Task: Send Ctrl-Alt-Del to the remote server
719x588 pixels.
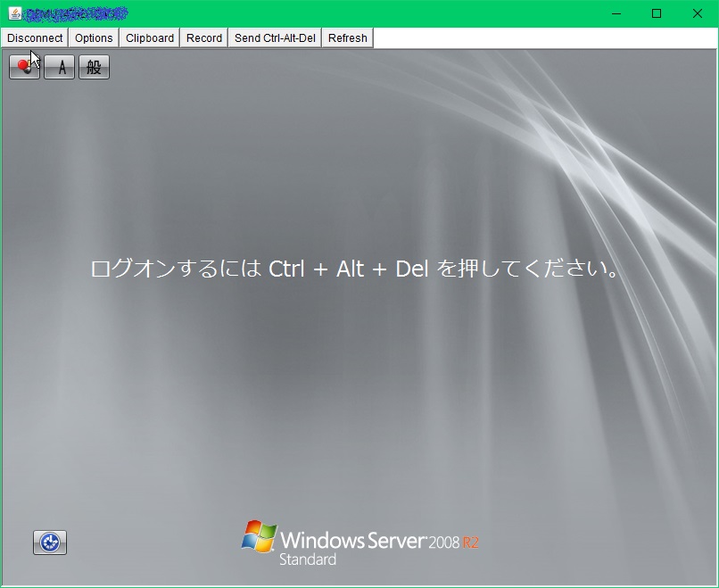Action: [275, 38]
